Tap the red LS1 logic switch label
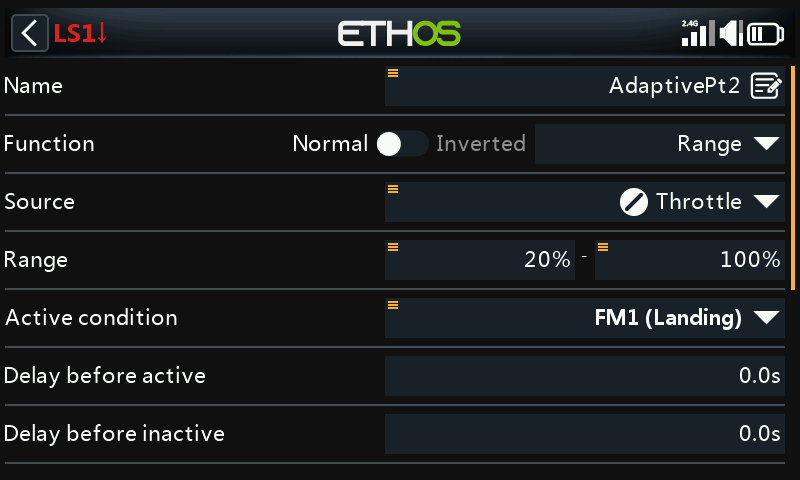This screenshot has width=800, height=480. click(80, 34)
